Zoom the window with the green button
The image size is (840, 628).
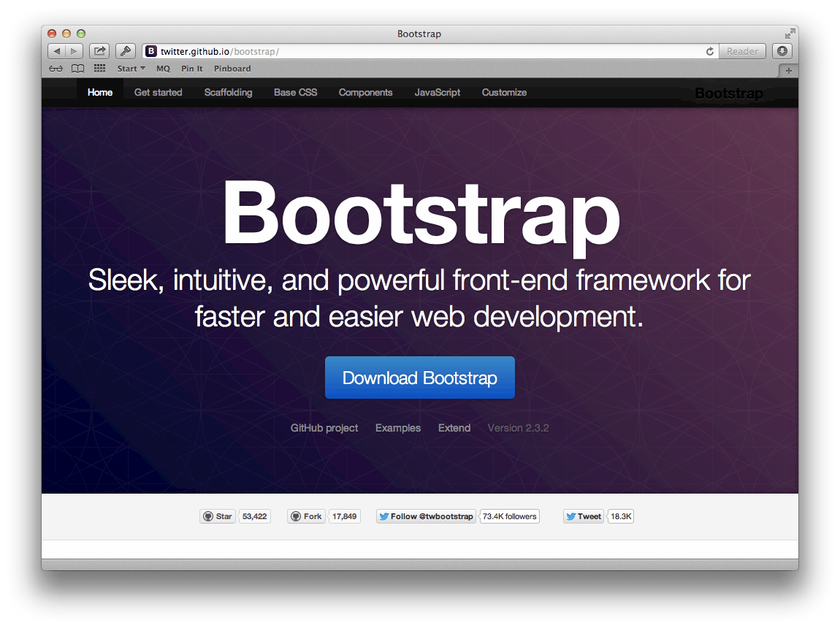point(81,33)
